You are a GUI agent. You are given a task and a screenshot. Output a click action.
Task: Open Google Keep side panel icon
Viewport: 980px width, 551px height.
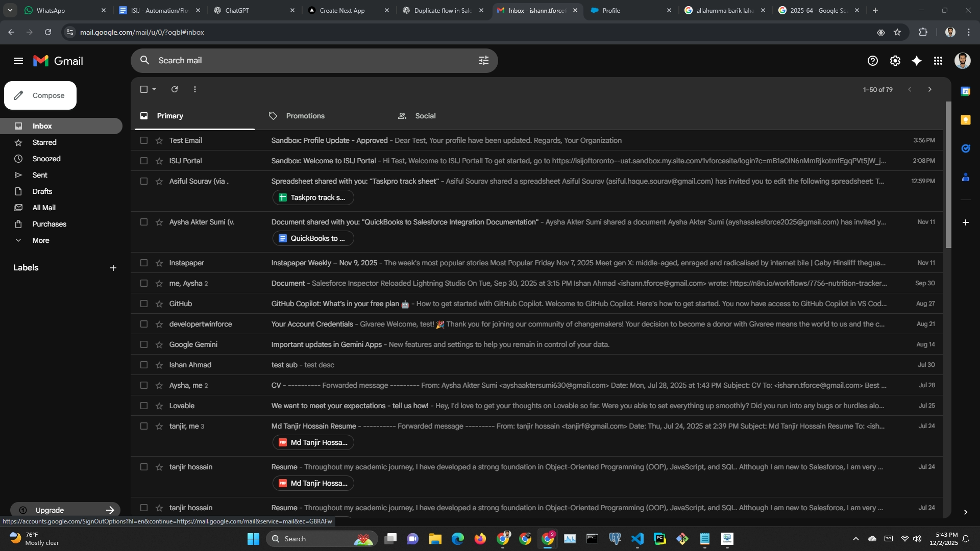965,120
